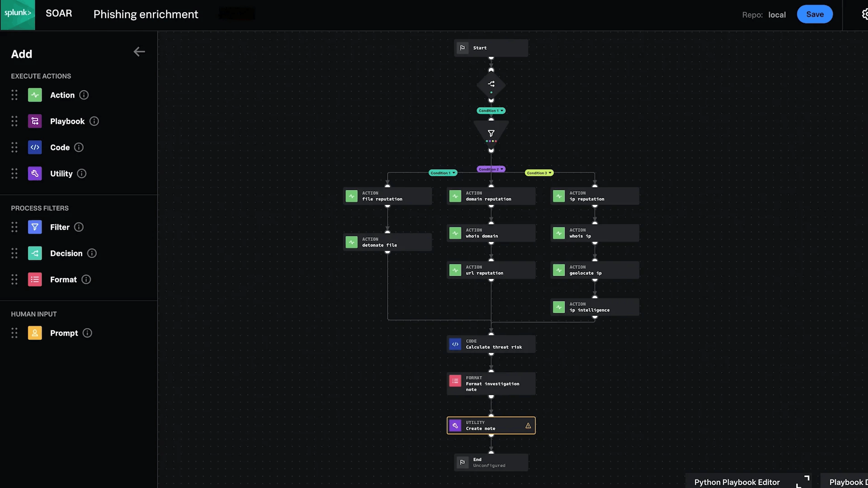Screen dimensions: 868x488
Task: Show info for Filter block
Action: pyautogui.click(x=79, y=227)
